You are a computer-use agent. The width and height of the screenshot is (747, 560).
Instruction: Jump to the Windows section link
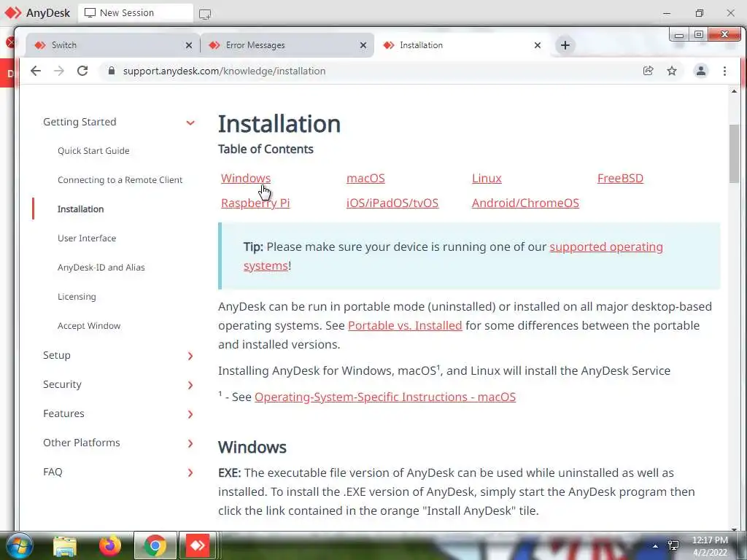246,178
